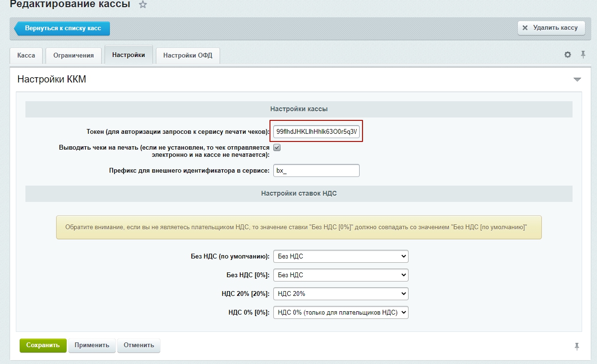Click the Применить button

point(92,345)
